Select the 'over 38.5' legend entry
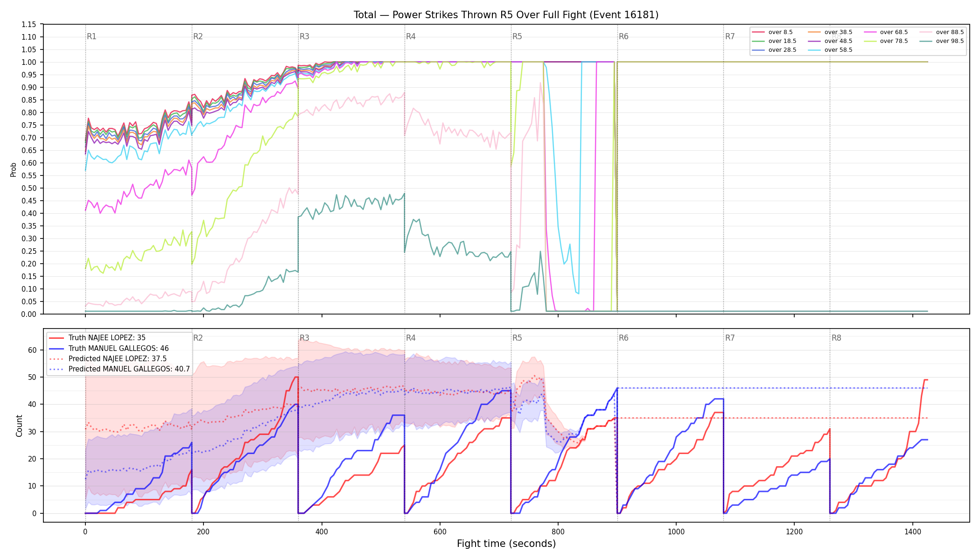 point(830,32)
